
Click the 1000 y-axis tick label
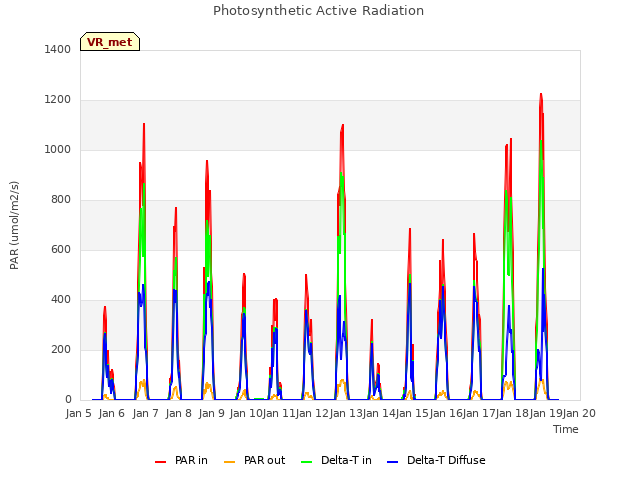(58, 150)
